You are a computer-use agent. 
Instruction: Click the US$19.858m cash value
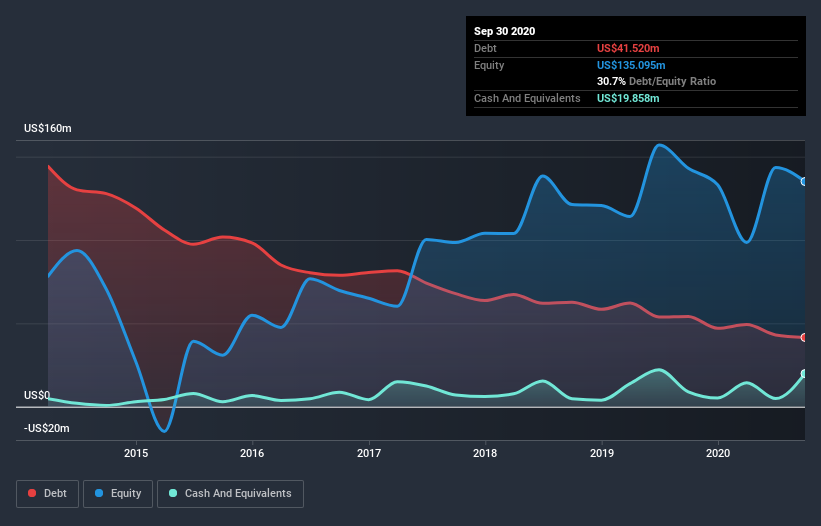pos(628,98)
